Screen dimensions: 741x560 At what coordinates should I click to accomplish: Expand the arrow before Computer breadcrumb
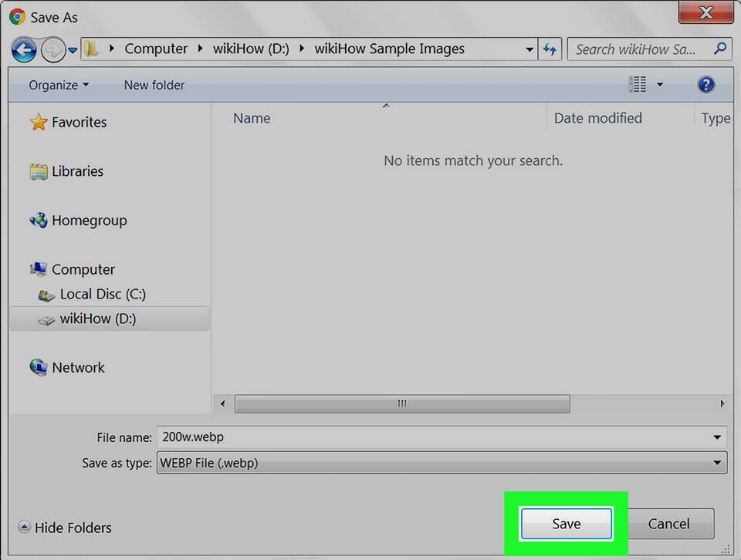pos(111,48)
